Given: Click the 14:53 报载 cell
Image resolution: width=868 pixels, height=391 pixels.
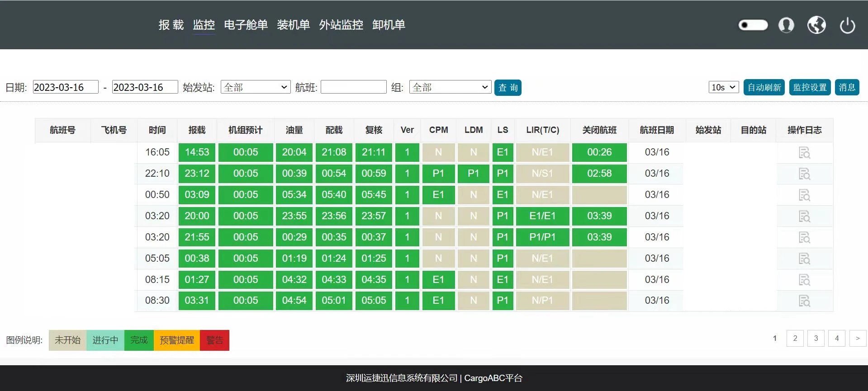Looking at the screenshot, I should click(197, 152).
